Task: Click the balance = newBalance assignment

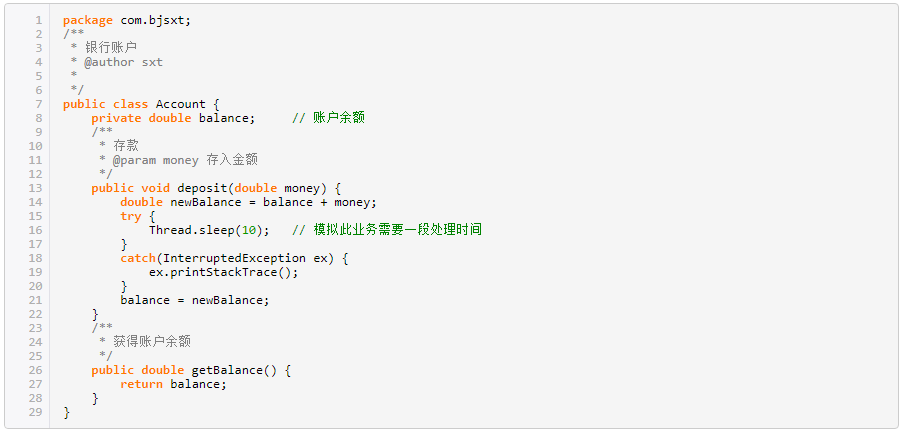Action: (195, 300)
